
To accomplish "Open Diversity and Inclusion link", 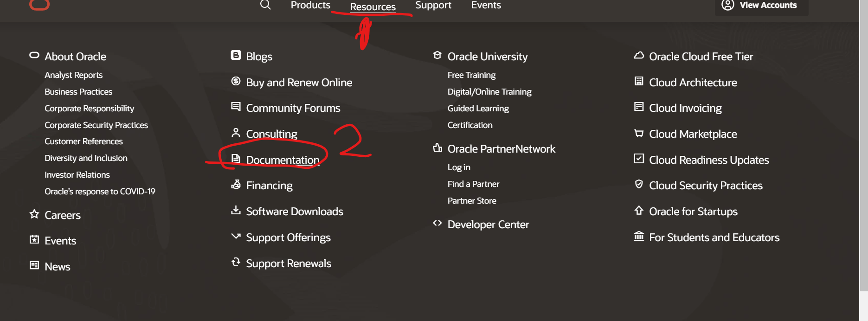I will coord(86,158).
